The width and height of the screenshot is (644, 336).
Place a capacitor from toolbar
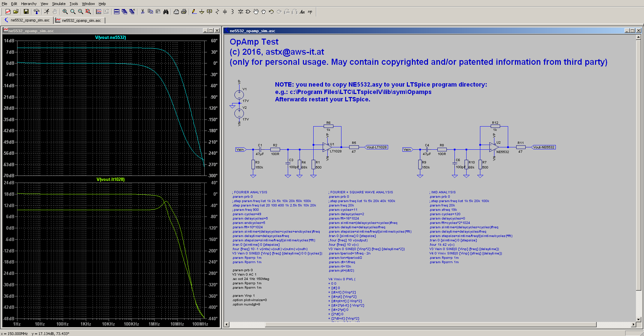coord(225,12)
